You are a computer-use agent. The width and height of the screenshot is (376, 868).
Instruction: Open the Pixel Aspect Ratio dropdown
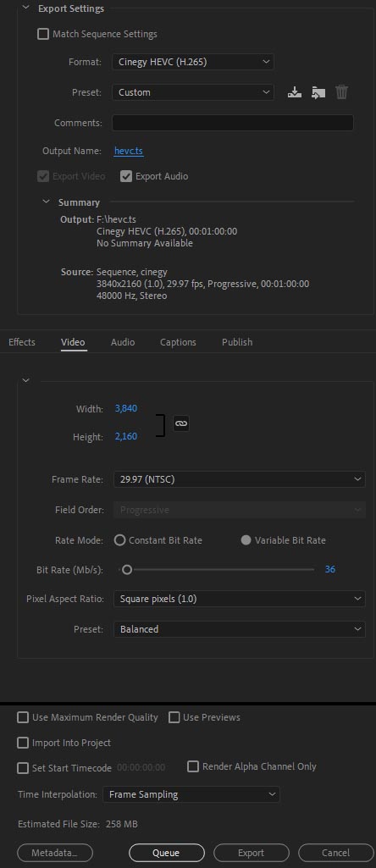(x=239, y=599)
